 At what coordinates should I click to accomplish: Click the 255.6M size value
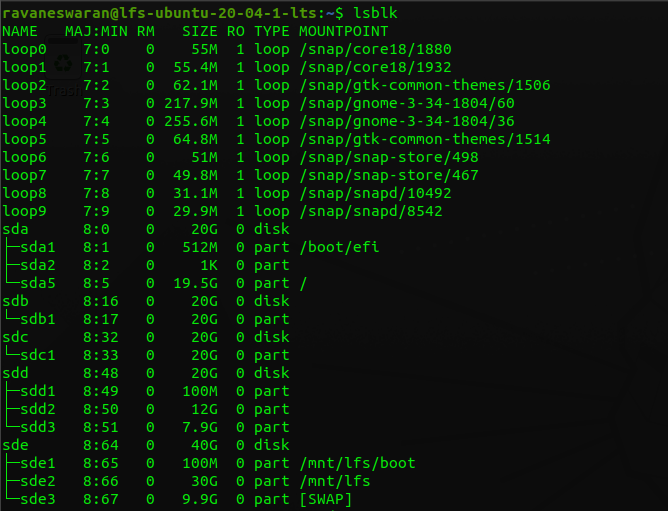coord(191,121)
